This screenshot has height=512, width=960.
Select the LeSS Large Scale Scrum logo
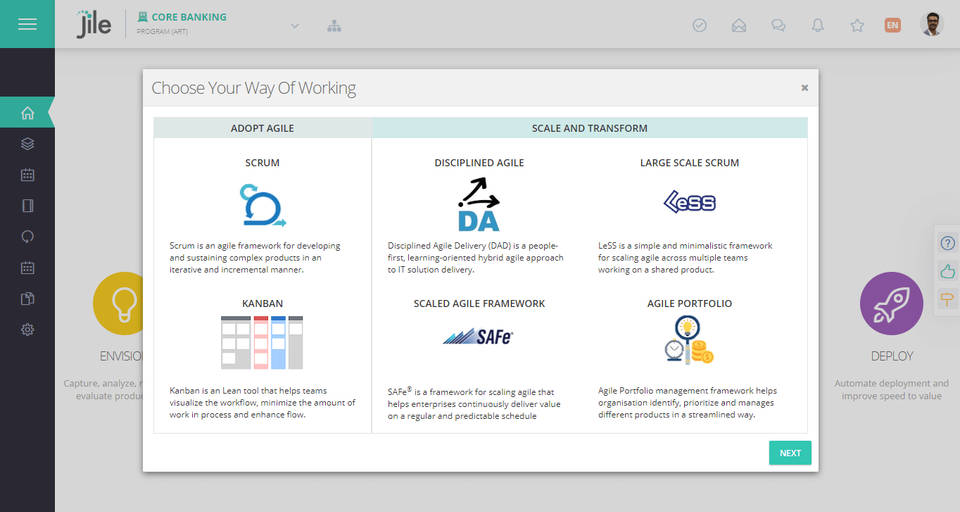click(x=689, y=203)
